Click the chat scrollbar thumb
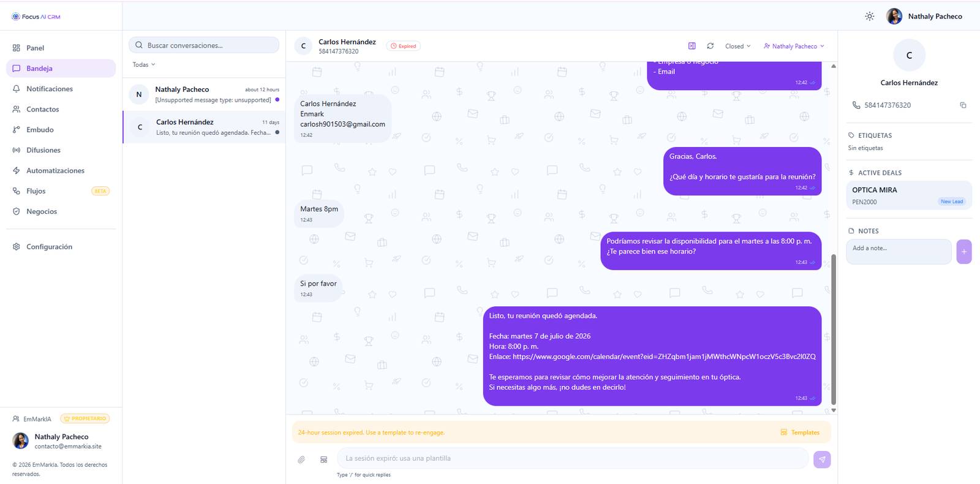This screenshot has height=484, width=980. pos(833,330)
